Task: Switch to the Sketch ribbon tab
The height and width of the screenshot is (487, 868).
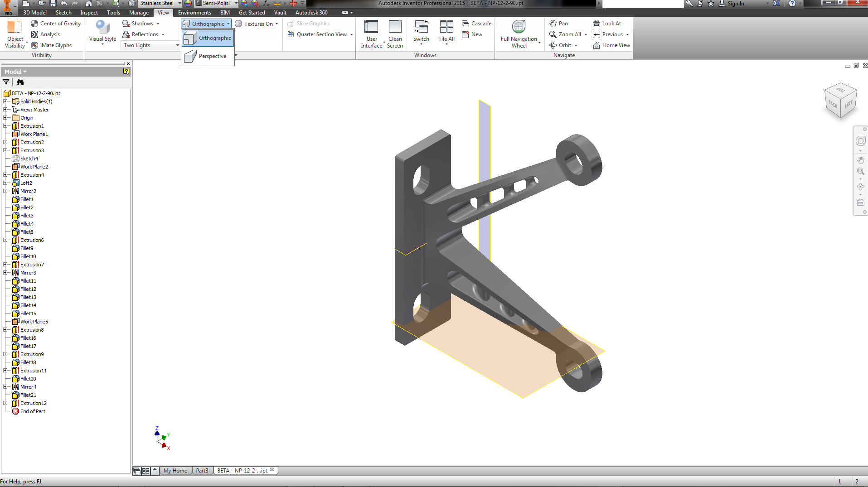Action: pos(63,12)
